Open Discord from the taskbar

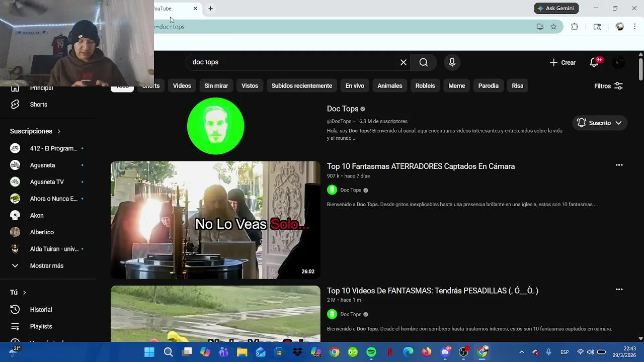click(445, 352)
